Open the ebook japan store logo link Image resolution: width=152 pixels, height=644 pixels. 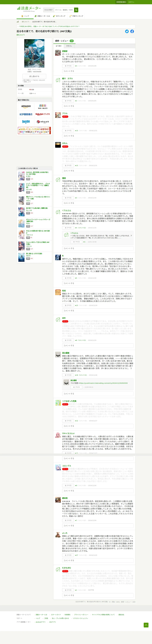[43, 122]
